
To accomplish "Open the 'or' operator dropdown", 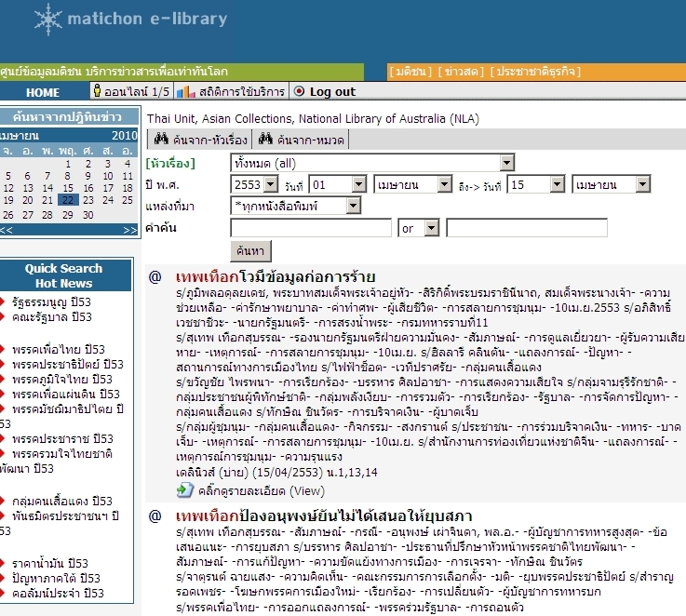I will tap(433, 228).
